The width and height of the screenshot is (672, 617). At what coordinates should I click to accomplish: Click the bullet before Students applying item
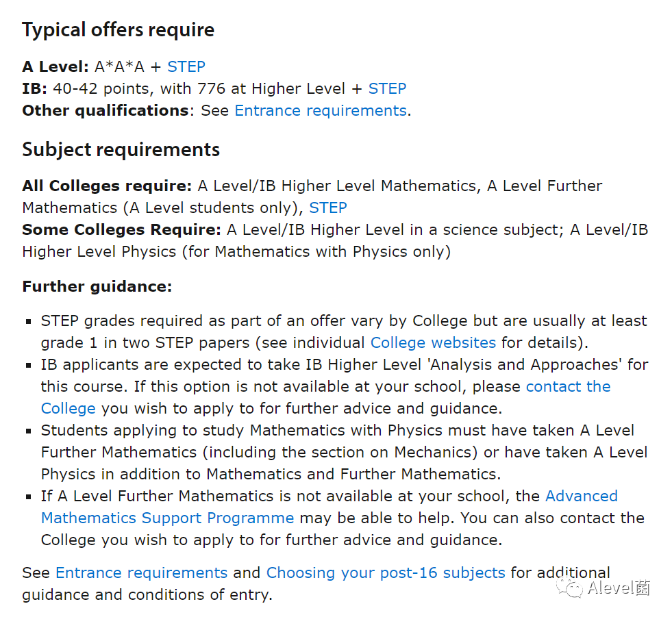pyautogui.click(x=29, y=431)
